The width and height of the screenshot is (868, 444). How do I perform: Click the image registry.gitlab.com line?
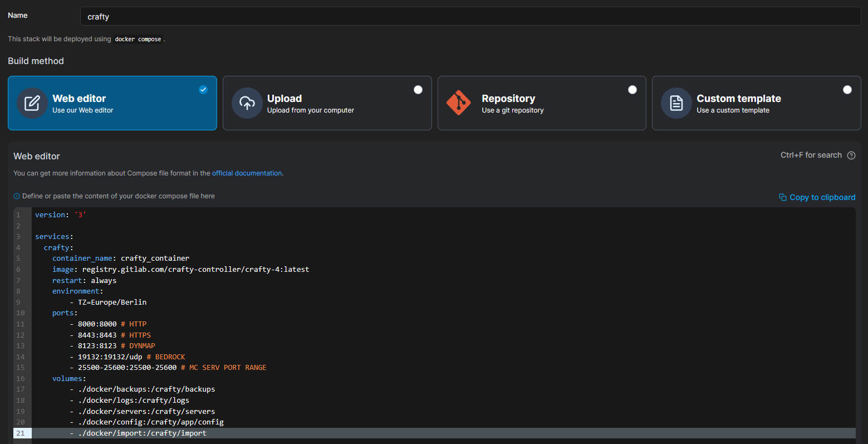point(181,269)
